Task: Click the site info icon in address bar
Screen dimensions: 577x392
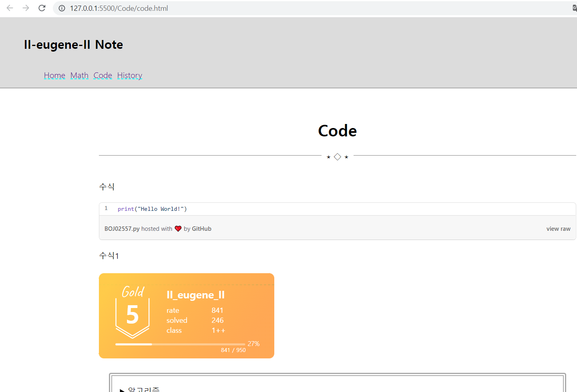Action: coord(62,8)
